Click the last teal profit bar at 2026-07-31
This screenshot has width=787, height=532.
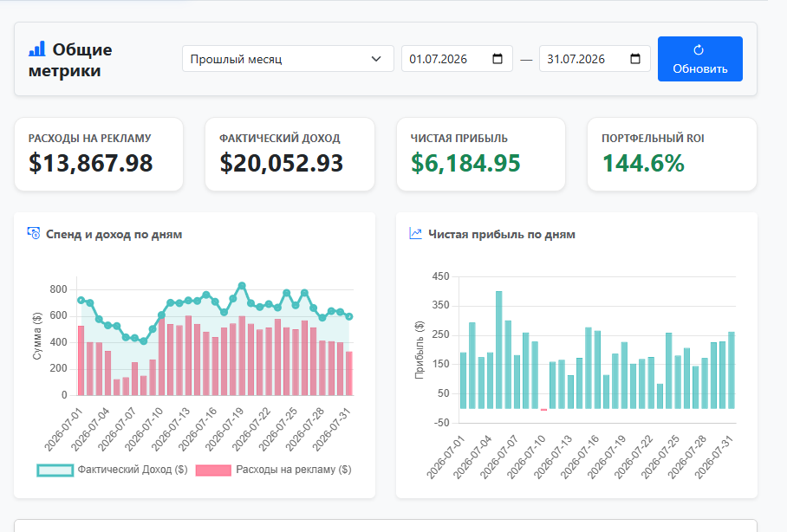732,370
